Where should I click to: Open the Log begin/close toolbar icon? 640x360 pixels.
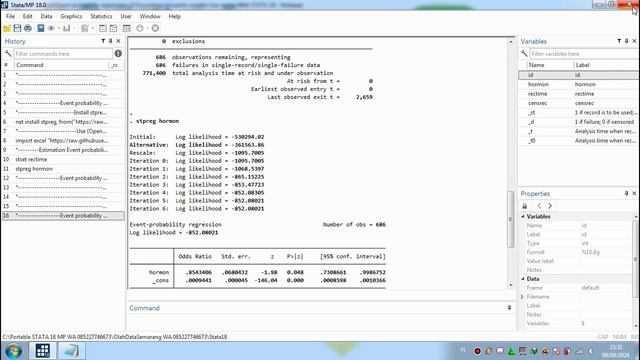pyautogui.click(x=40, y=28)
